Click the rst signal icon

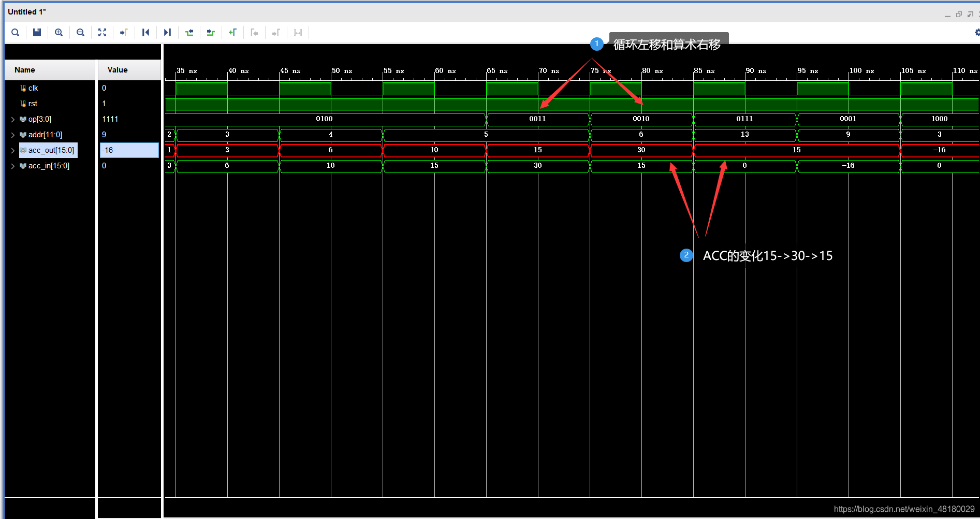point(23,104)
